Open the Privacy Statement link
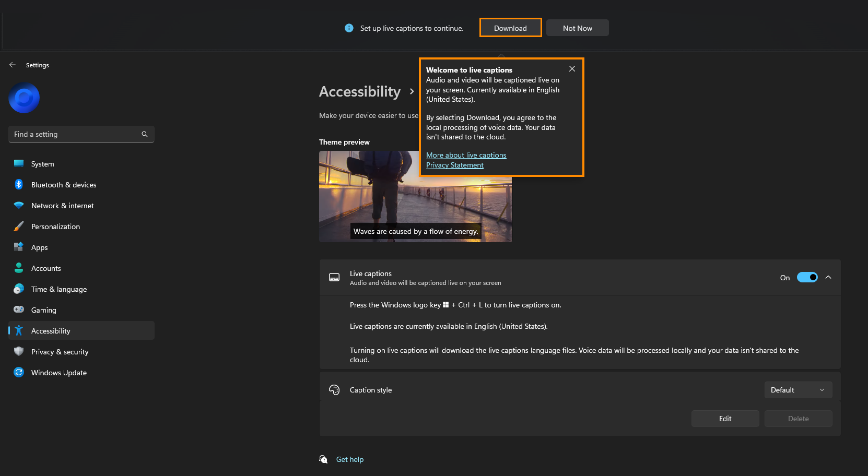868x476 pixels. pos(454,165)
